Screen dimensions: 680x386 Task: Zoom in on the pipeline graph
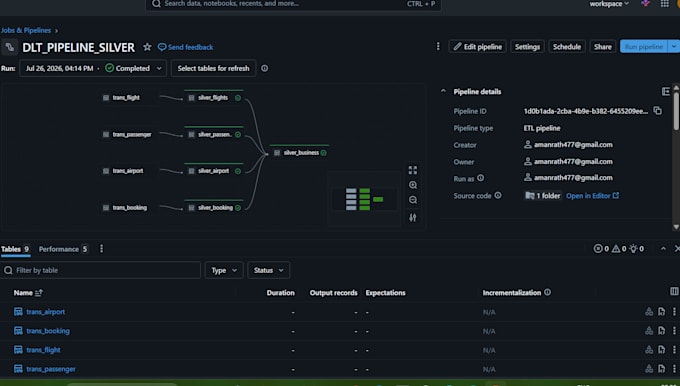[x=413, y=185]
